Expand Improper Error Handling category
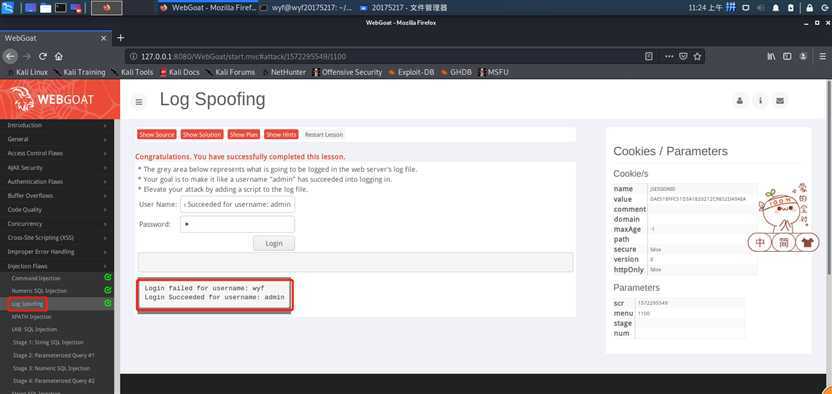This screenshot has width=832, height=394. 57,252
